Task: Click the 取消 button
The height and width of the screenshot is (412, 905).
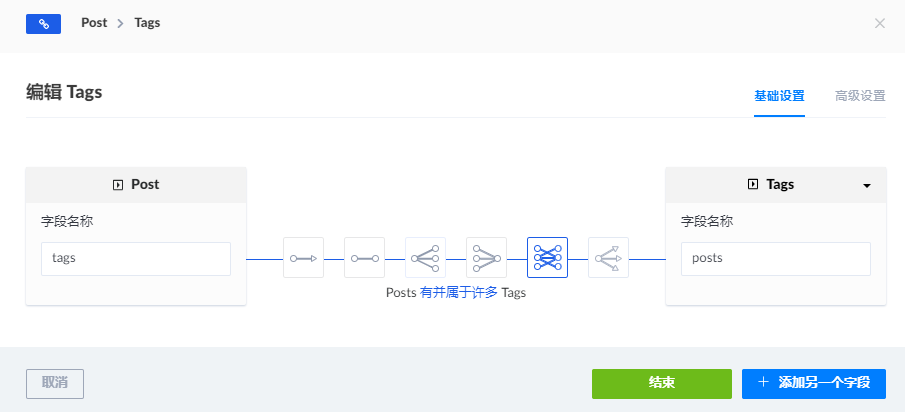Action: 55,384
